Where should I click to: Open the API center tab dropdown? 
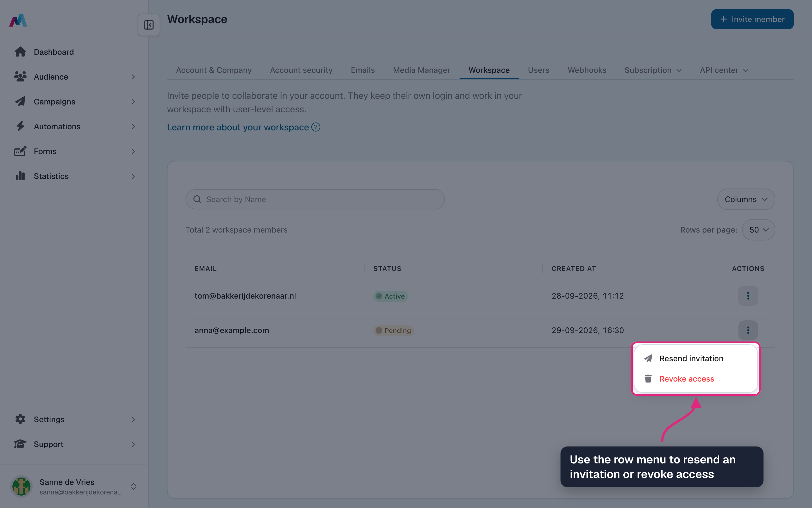pyautogui.click(x=724, y=70)
